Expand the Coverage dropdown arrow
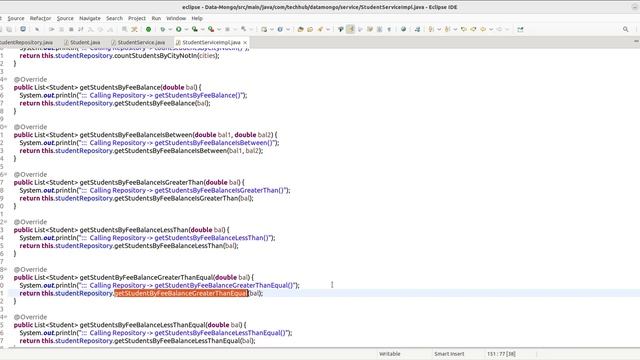 click(202, 29)
